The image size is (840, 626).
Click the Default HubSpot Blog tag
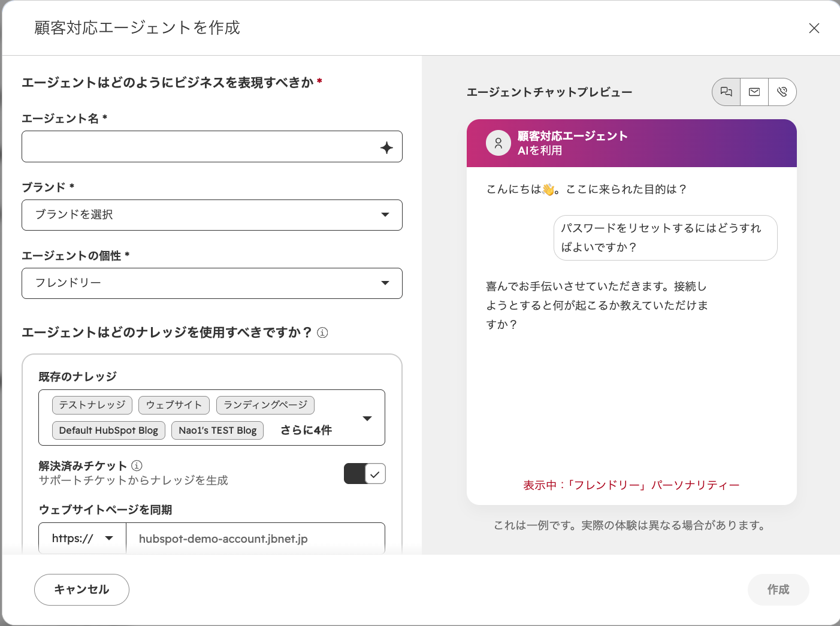tap(108, 430)
